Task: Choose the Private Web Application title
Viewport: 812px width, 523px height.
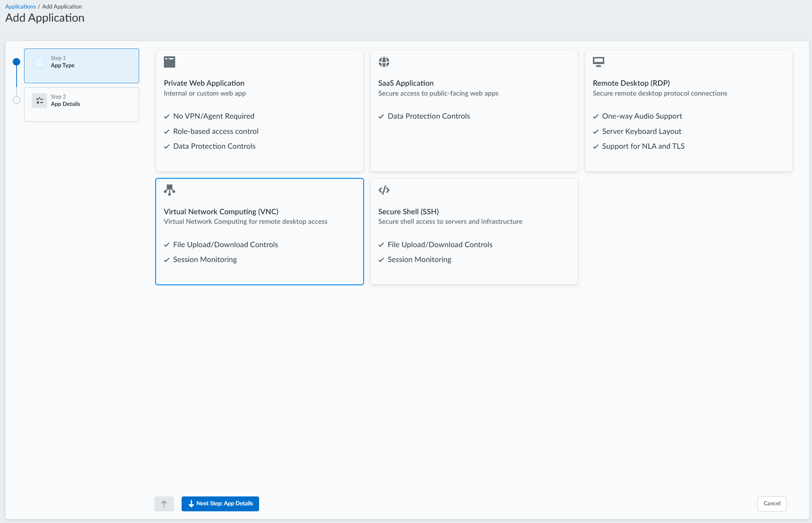Action: point(204,83)
